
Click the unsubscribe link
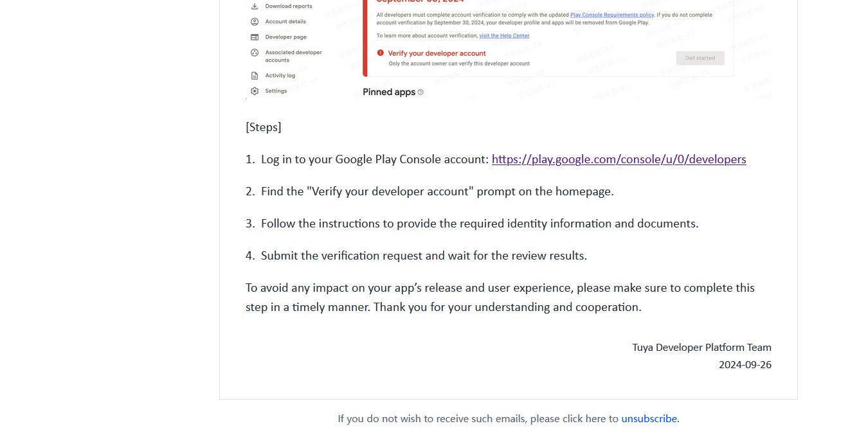click(x=649, y=418)
